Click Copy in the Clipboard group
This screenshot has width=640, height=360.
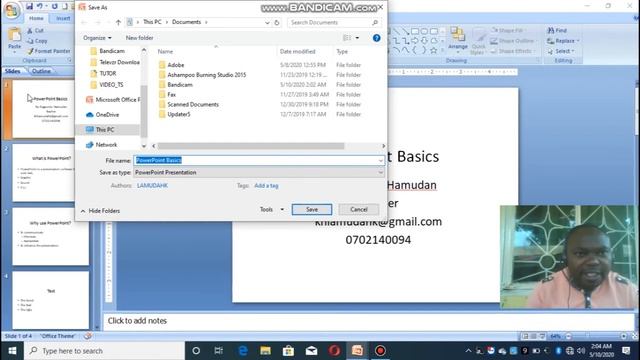[37, 41]
